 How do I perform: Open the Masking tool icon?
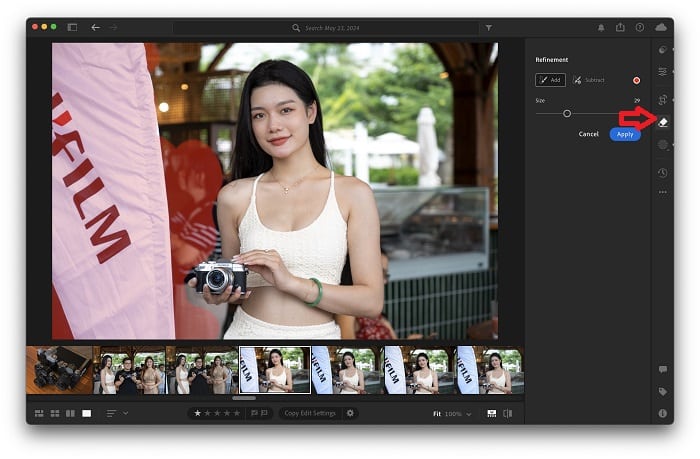click(x=663, y=145)
